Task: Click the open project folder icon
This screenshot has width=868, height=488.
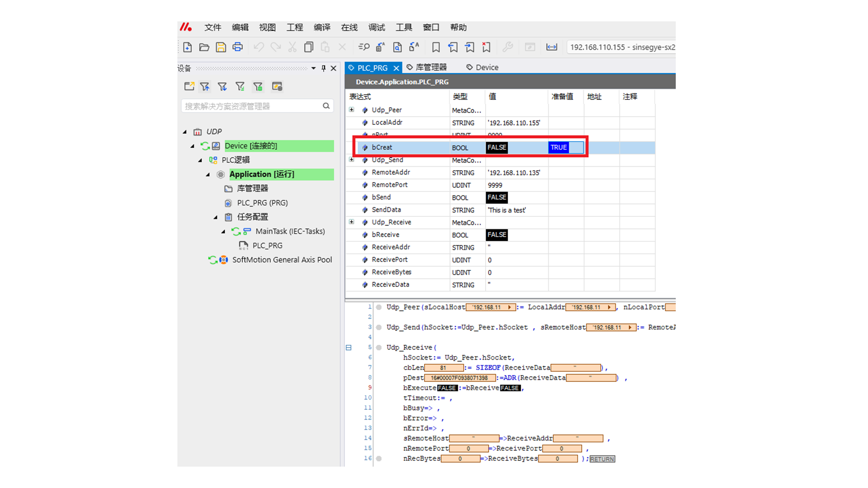Action: 204,47
